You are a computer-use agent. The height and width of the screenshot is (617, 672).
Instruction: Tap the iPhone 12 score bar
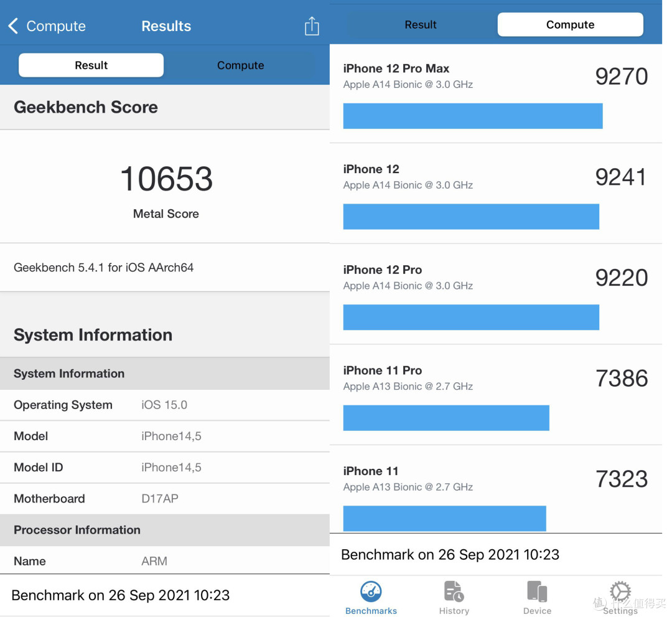click(471, 217)
